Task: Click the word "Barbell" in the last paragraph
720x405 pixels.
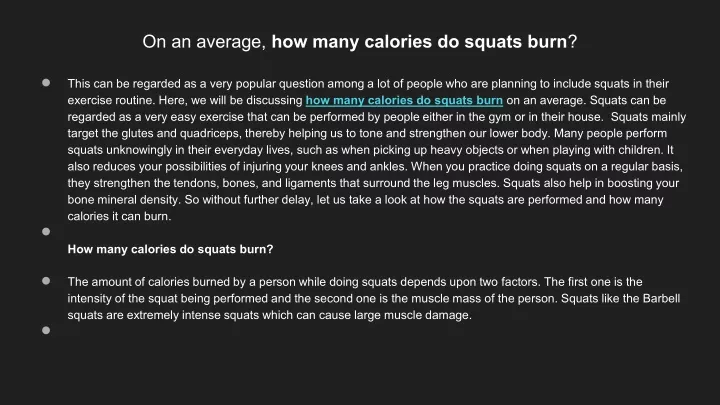Action: (x=661, y=298)
